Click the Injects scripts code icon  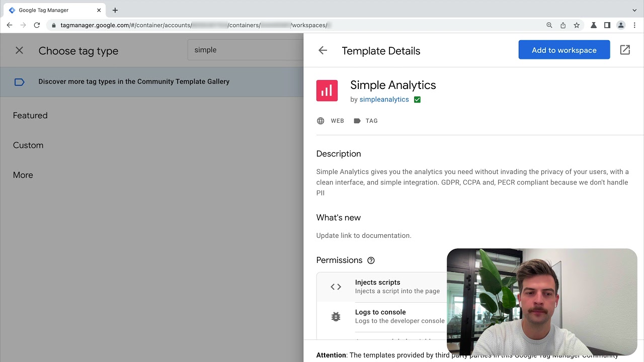(x=336, y=287)
